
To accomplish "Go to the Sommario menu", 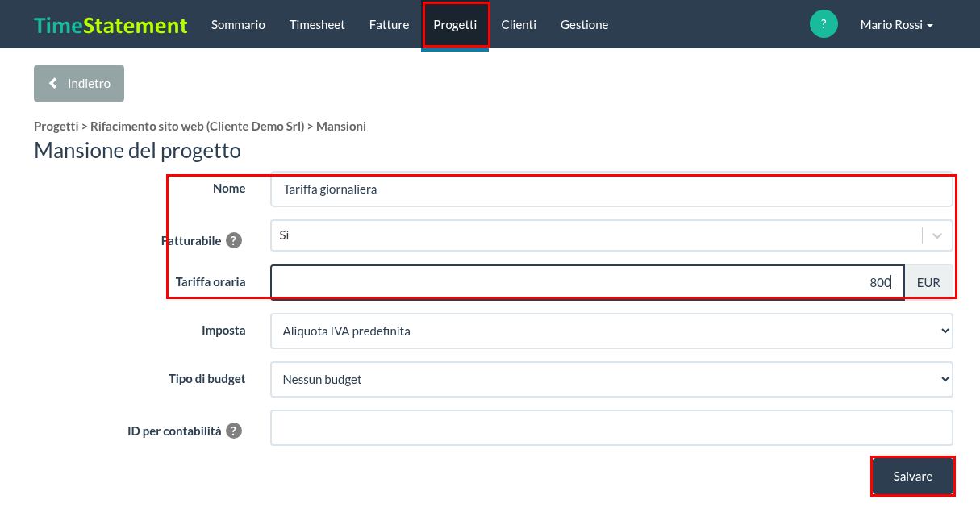I will (238, 24).
